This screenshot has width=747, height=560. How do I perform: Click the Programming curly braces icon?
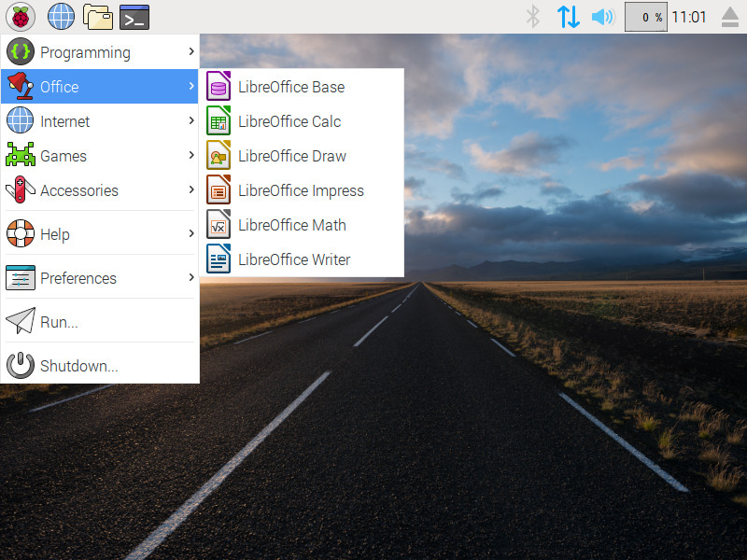point(20,51)
